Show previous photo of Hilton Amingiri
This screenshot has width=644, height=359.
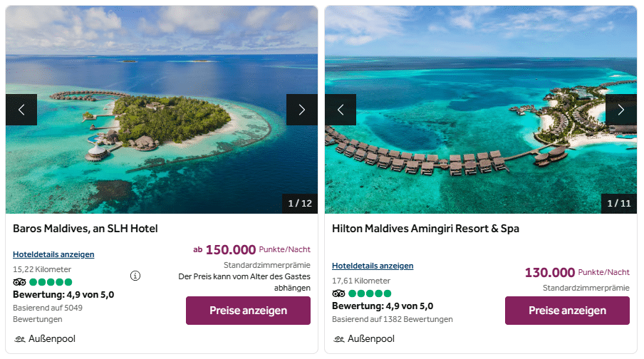(x=341, y=110)
